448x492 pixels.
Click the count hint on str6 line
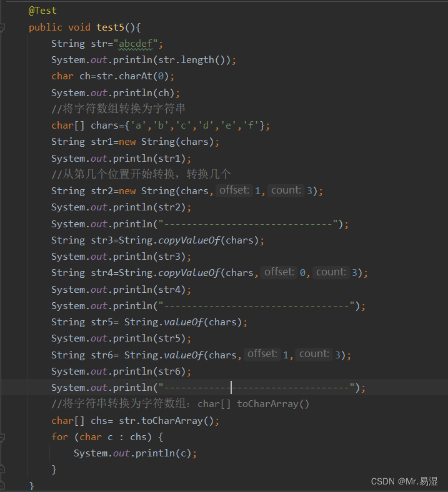point(314,354)
